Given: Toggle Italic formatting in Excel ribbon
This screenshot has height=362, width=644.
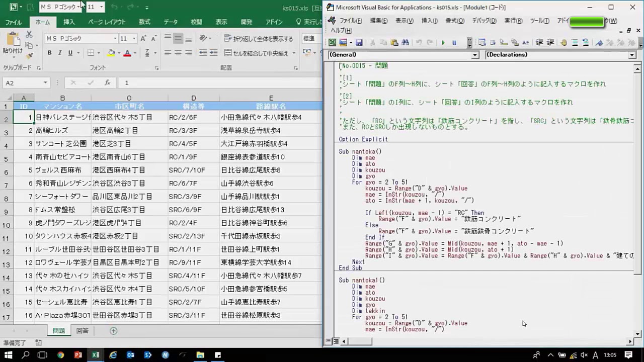Looking at the screenshot, I should tap(60, 53).
